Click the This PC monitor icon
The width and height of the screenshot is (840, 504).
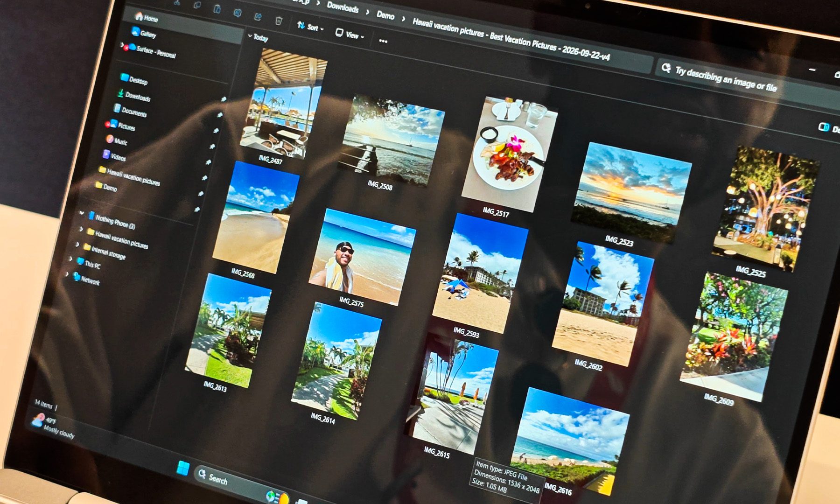click(80, 261)
